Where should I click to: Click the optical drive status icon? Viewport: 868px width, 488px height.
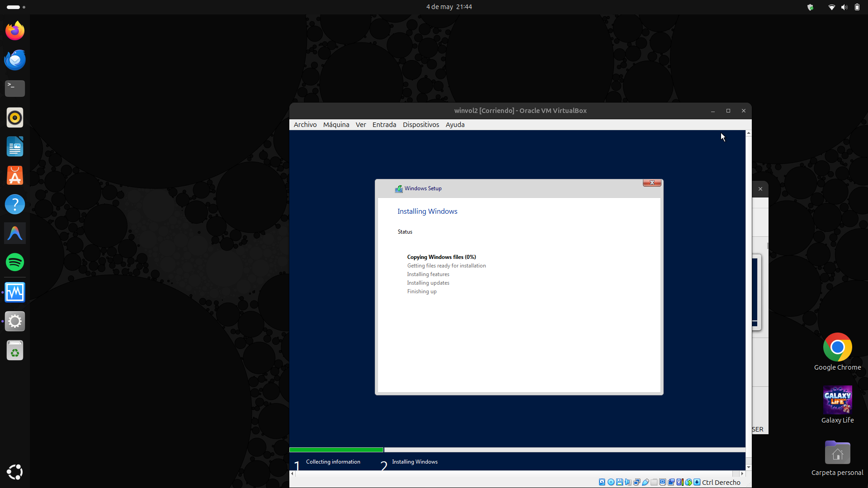tap(611, 482)
